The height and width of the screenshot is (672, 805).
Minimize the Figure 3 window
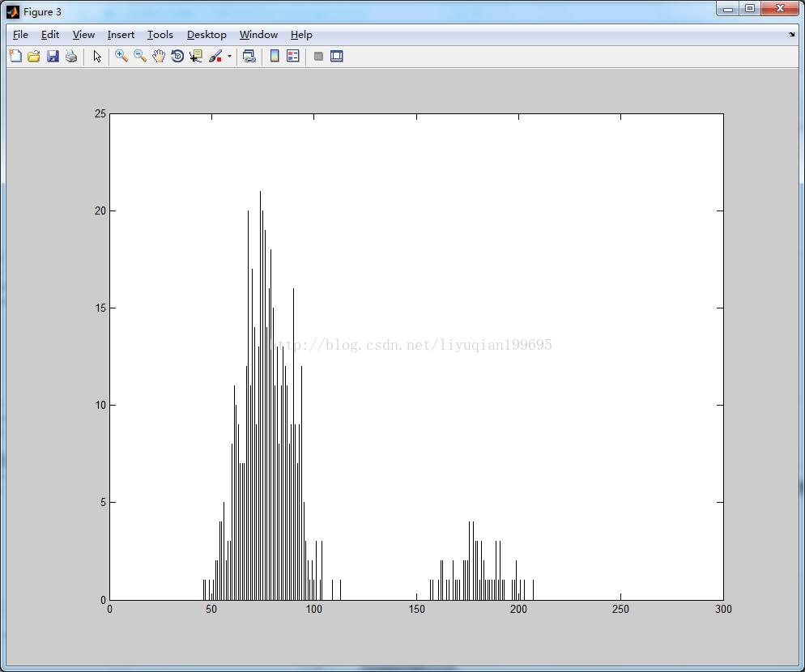[728, 9]
